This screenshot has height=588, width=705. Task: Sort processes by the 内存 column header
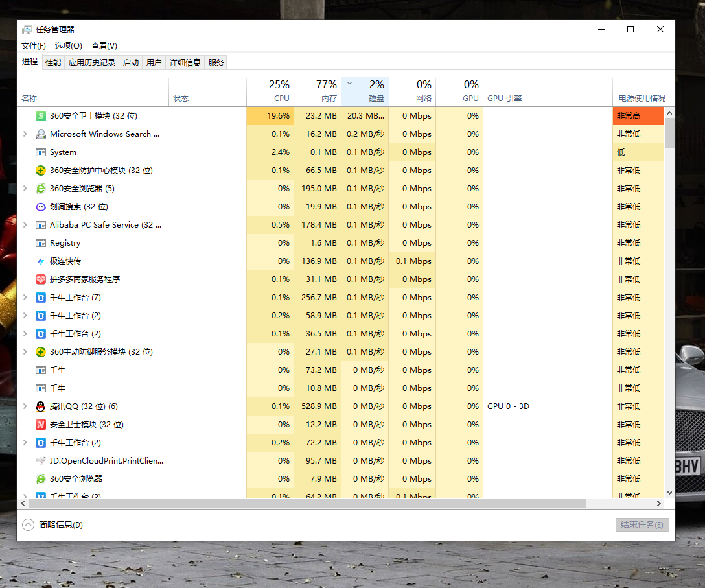pos(318,92)
